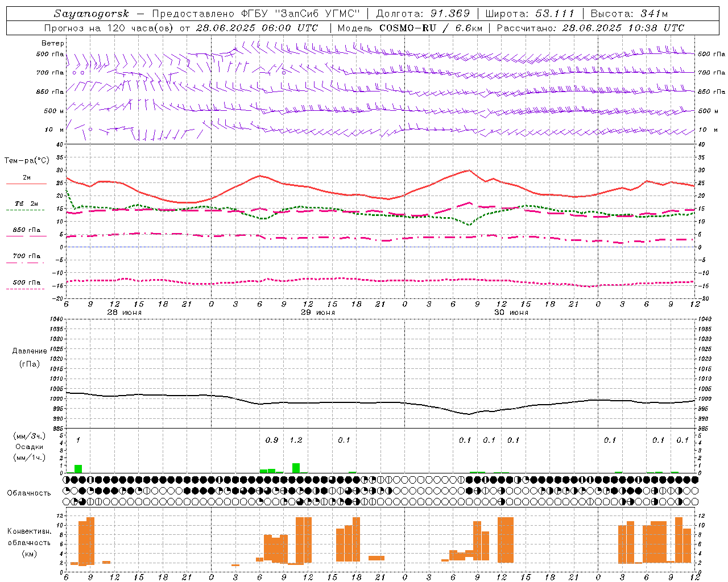The width and height of the screenshot is (728, 582).
Task: Click the "0.9" precipitation amount value
Action: (x=272, y=440)
